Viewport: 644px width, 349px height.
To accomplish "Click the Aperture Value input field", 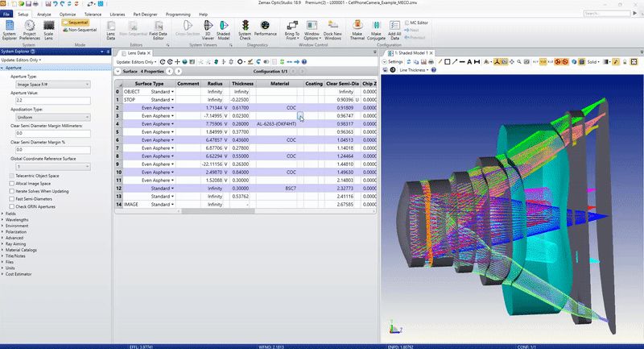I will 52,100.
